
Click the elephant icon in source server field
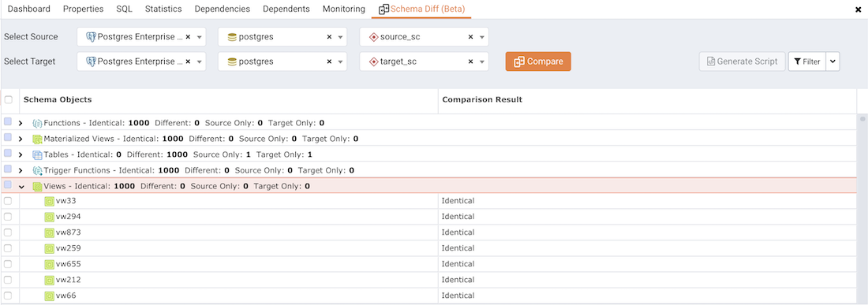(x=92, y=37)
